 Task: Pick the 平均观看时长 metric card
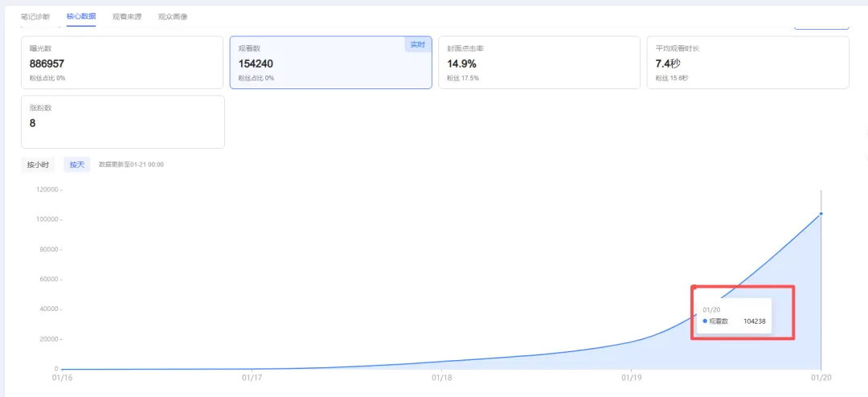pyautogui.click(x=747, y=62)
